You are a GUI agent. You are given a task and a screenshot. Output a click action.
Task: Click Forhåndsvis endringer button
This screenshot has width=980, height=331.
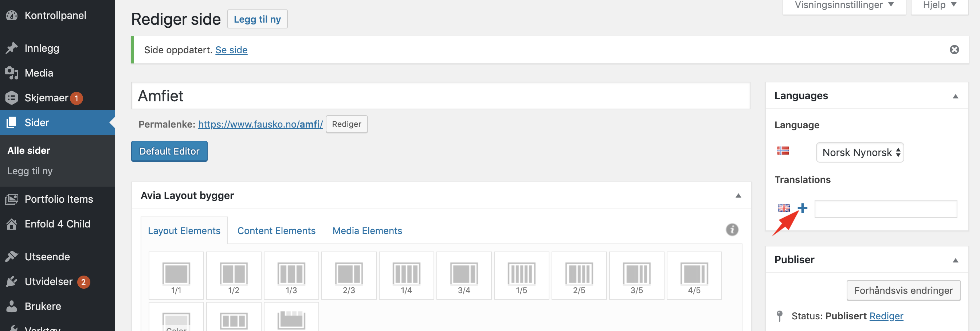(903, 290)
